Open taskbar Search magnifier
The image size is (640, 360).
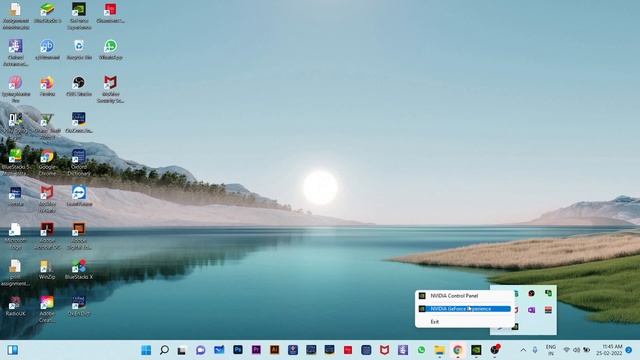[164, 350]
